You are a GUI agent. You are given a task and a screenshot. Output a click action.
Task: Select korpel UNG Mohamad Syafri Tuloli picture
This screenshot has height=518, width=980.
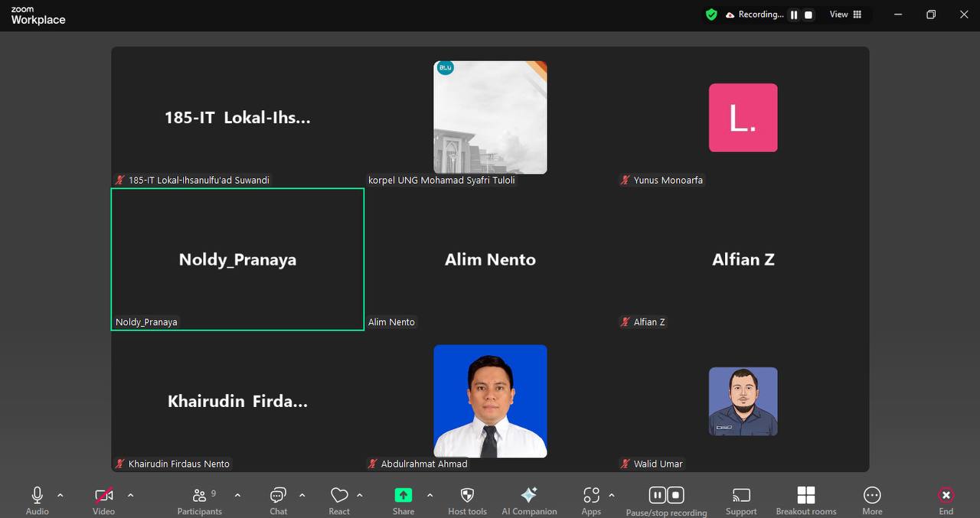point(490,117)
